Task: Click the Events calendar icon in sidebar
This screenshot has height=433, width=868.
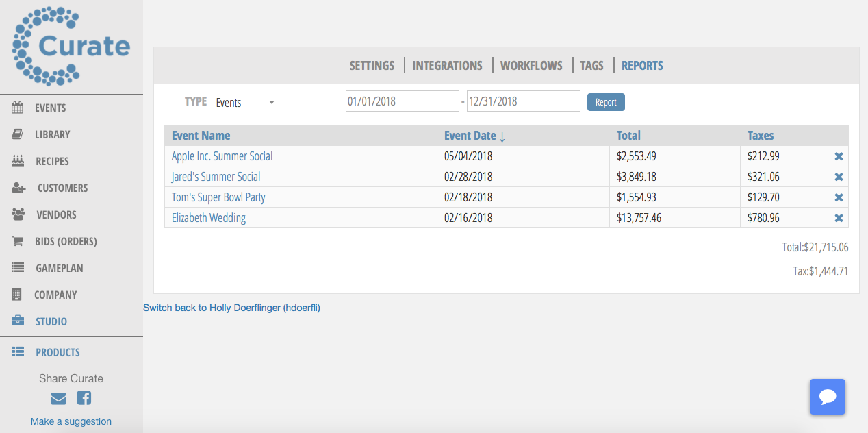Action: (x=18, y=108)
